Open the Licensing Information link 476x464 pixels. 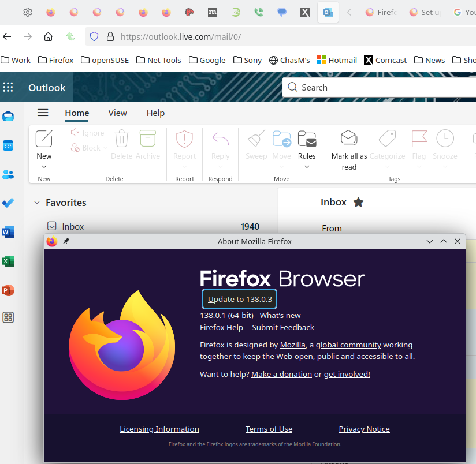tap(159, 429)
